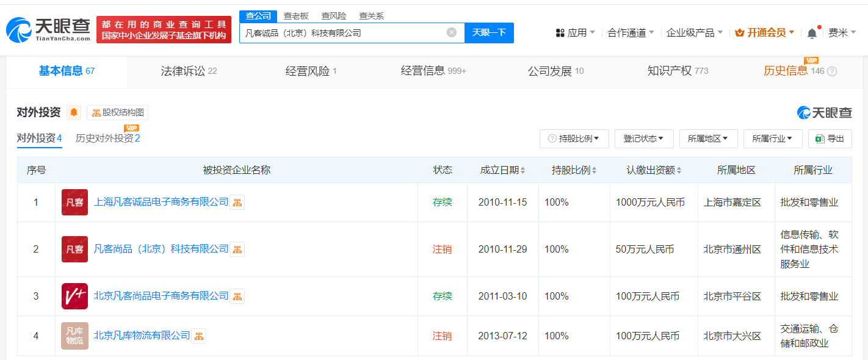
Task: Click the 股权结构图 button
Action: click(117, 112)
